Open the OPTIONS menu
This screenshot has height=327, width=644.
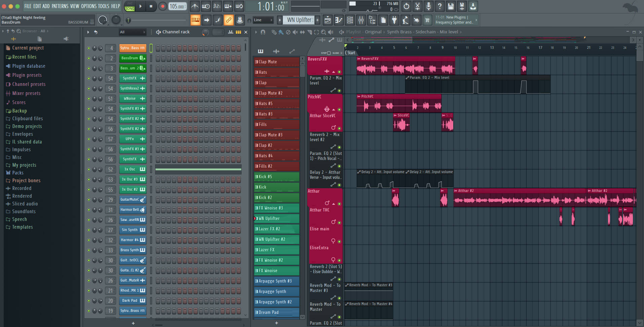(89, 6)
